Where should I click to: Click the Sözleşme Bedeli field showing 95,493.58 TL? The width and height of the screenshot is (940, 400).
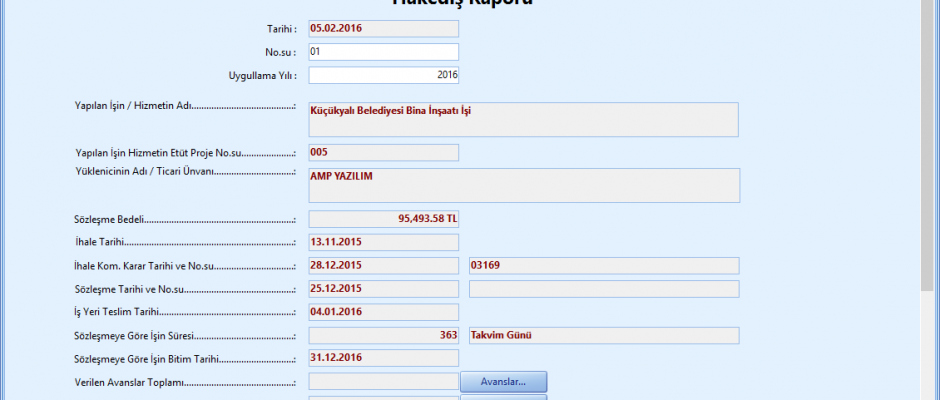tap(383, 219)
